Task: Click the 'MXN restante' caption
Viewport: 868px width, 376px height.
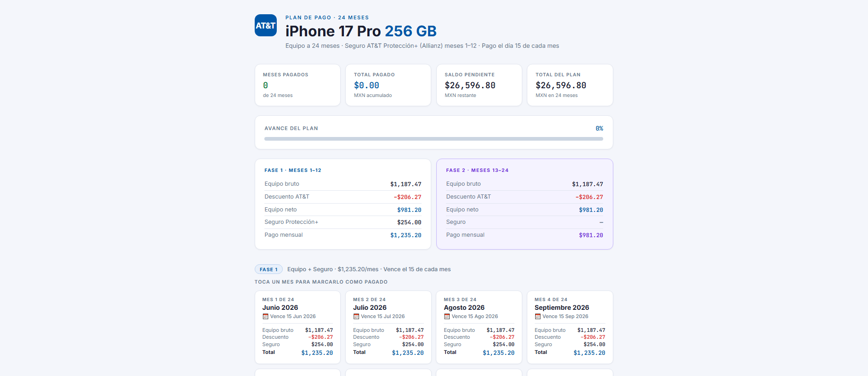Action: point(460,96)
